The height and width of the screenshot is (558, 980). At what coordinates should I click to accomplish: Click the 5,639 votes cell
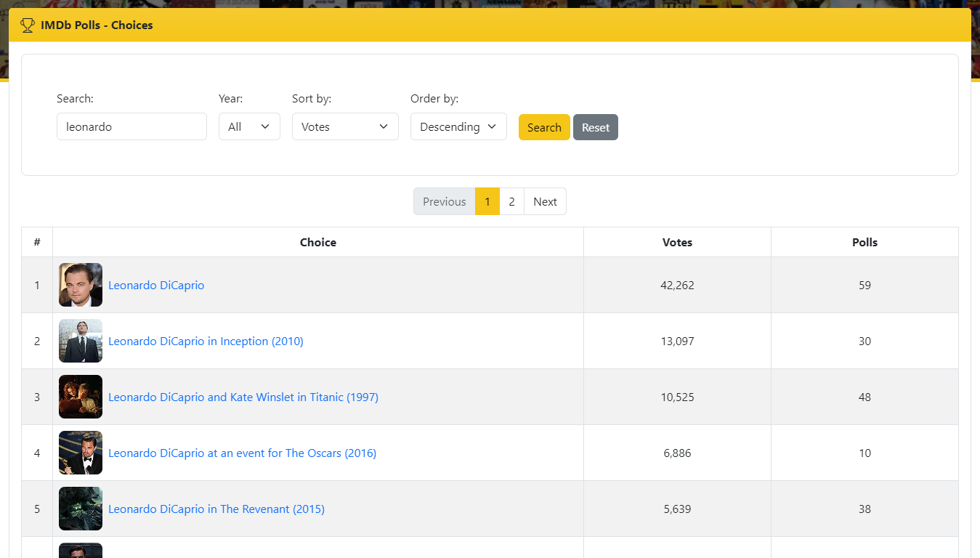pyautogui.click(x=677, y=509)
